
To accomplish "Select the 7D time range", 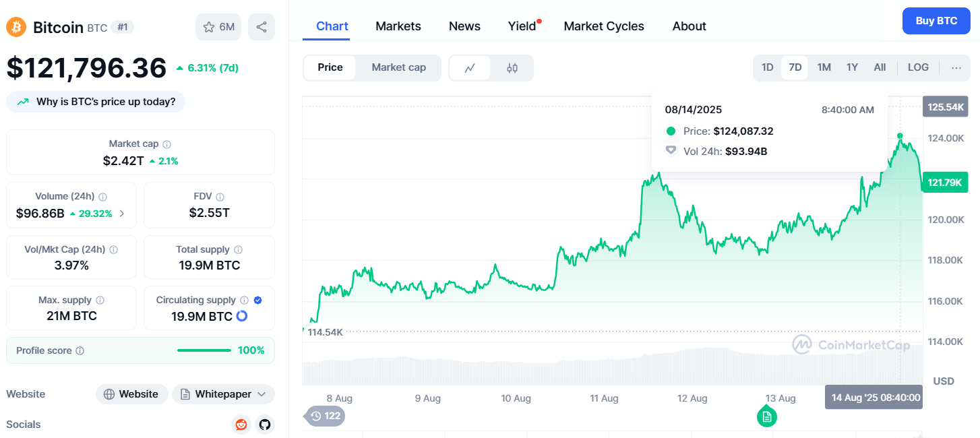I will (x=795, y=67).
